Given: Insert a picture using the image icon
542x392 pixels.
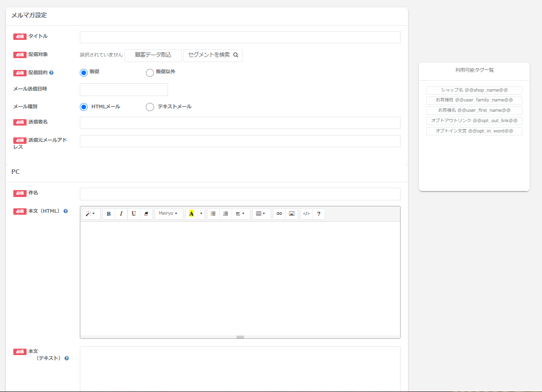Looking at the screenshot, I should [x=292, y=214].
